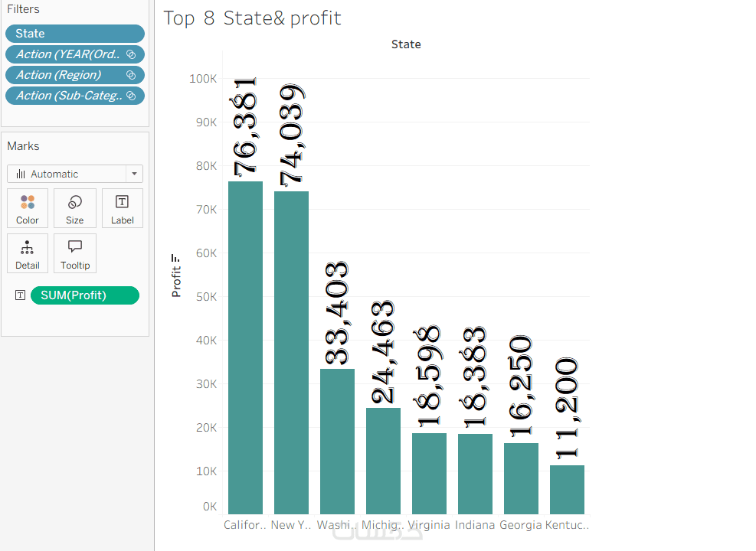
Task: Click the Kentucky profit bar
Action: [567, 490]
